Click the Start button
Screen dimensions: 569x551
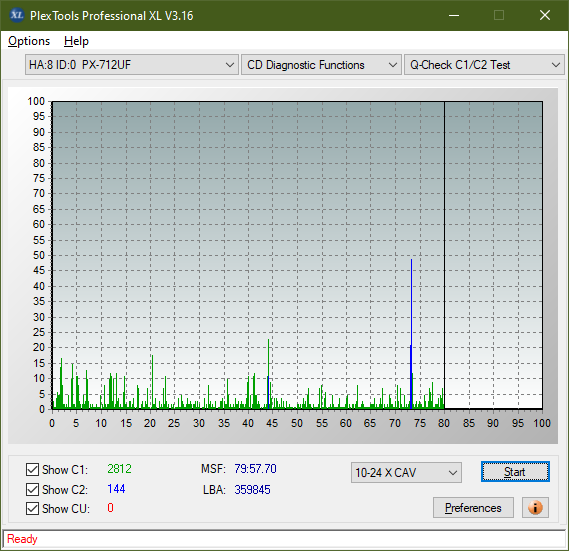[x=515, y=472]
